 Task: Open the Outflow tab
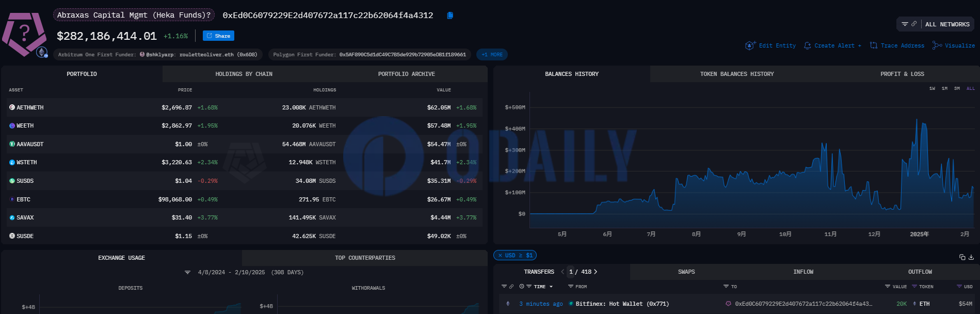click(x=920, y=272)
